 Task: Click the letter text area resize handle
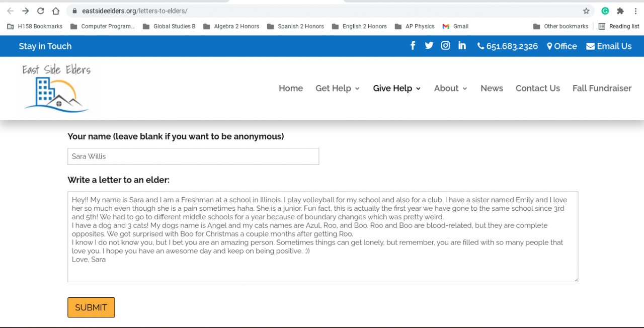point(575,279)
